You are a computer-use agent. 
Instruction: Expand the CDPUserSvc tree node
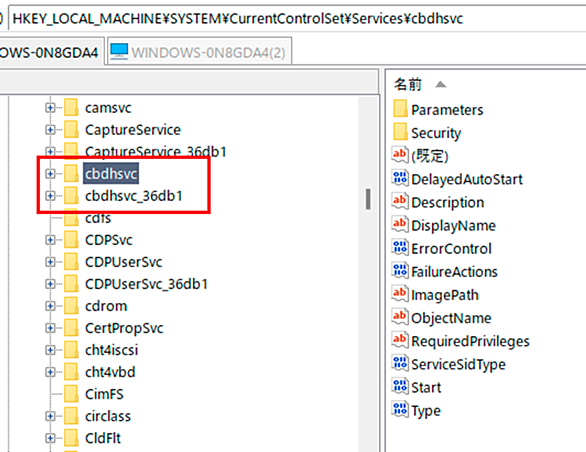click(x=50, y=262)
